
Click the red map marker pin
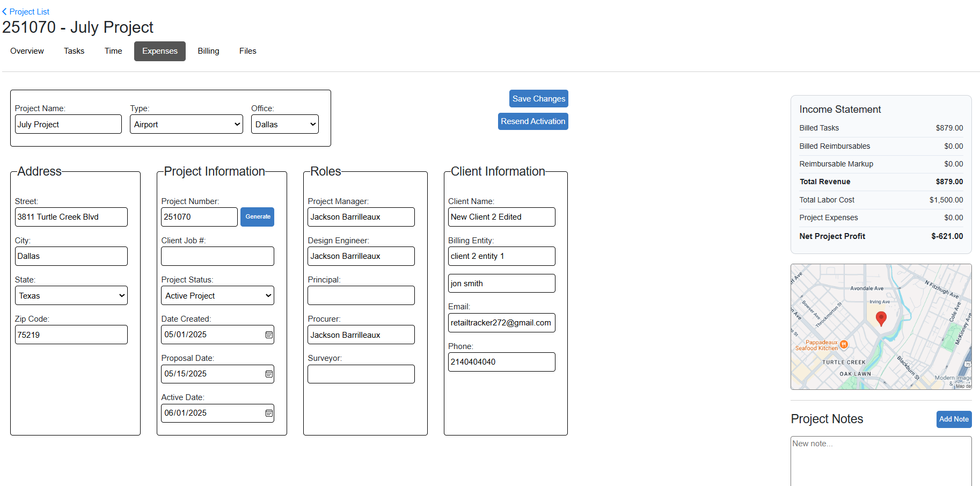[x=881, y=318]
